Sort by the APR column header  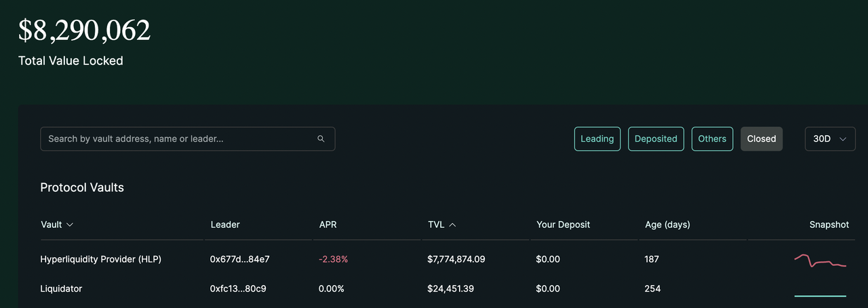tap(328, 225)
